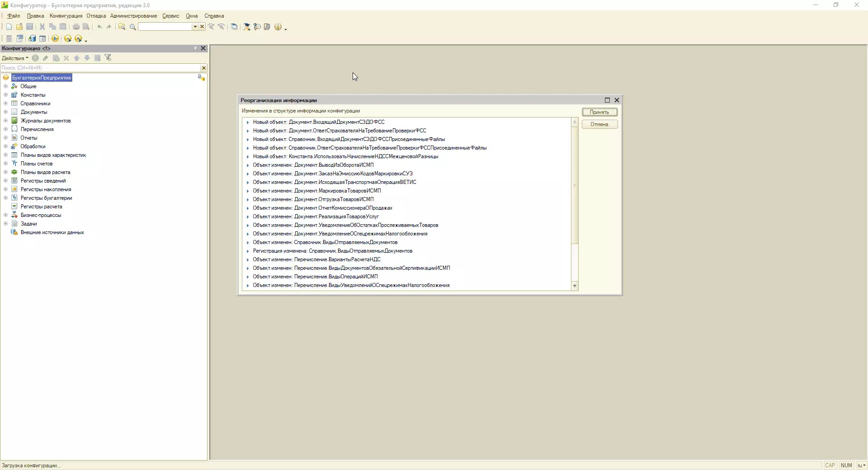
Task: Open the Справка menu
Action: point(214,16)
